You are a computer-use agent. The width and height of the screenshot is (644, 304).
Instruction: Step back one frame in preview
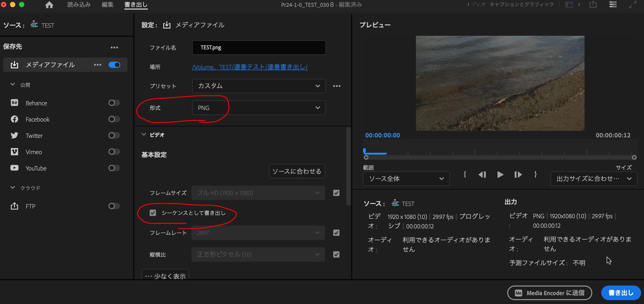click(482, 175)
